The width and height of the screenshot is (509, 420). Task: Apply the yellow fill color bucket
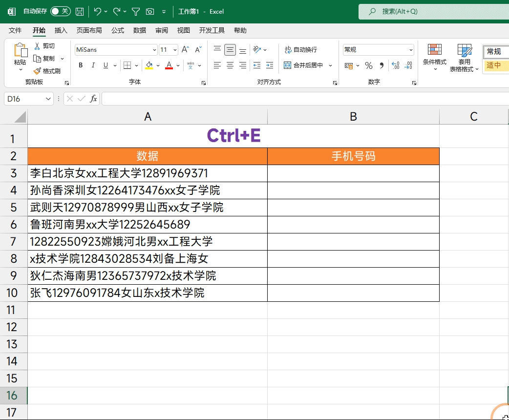[149, 65]
